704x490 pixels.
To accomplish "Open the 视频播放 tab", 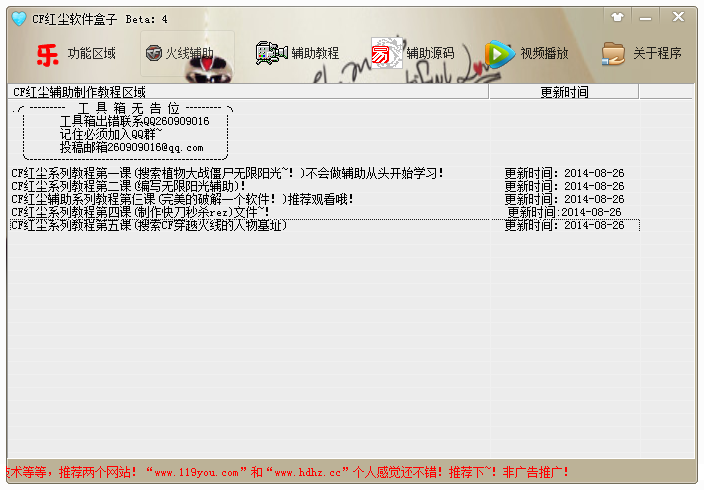I will point(544,53).
